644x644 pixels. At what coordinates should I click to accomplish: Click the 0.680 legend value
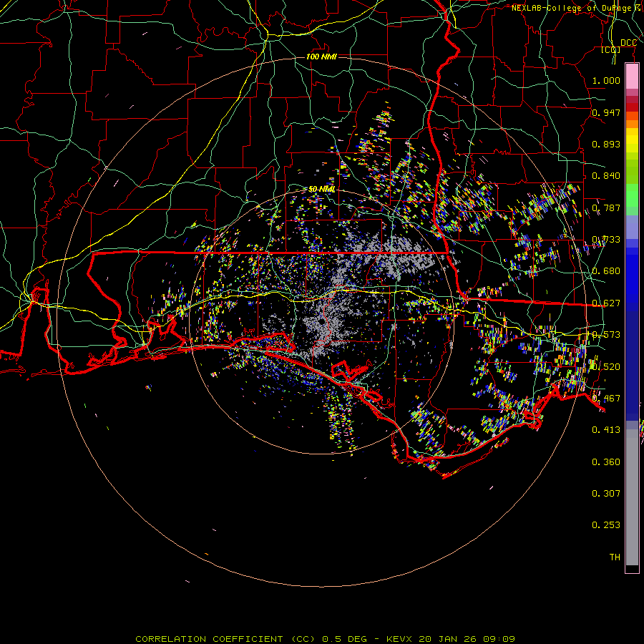(606, 271)
